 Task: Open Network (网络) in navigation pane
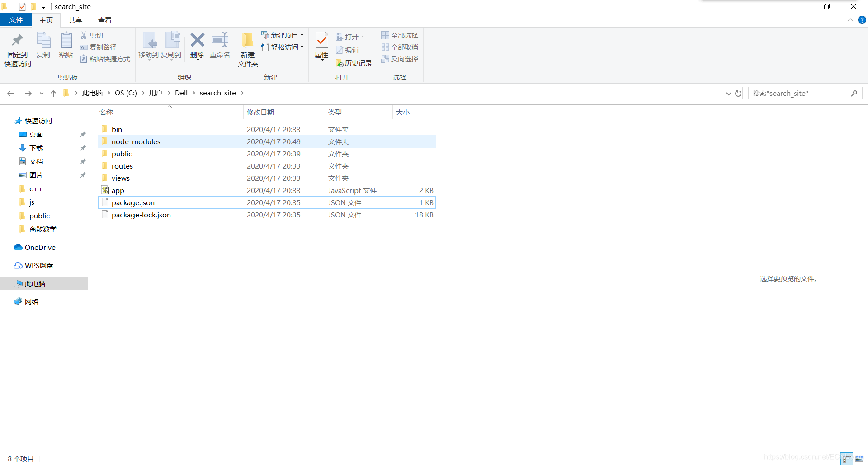pyautogui.click(x=26, y=301)
